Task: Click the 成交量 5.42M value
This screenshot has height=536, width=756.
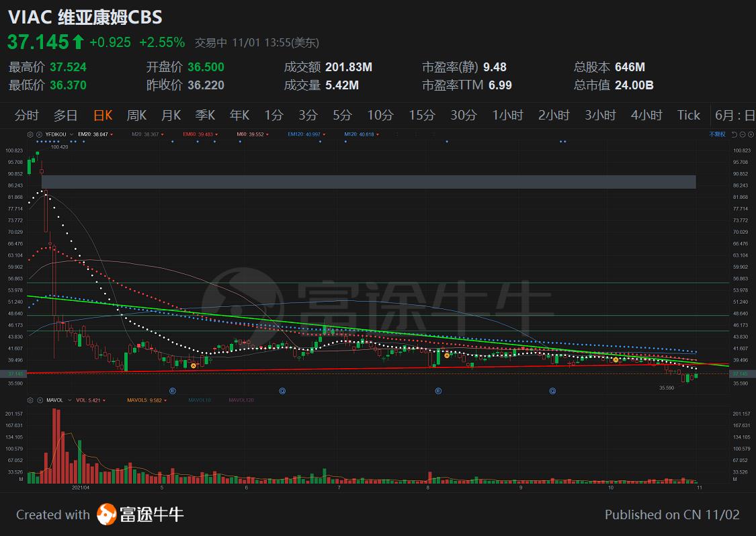Action: (342, 85)
